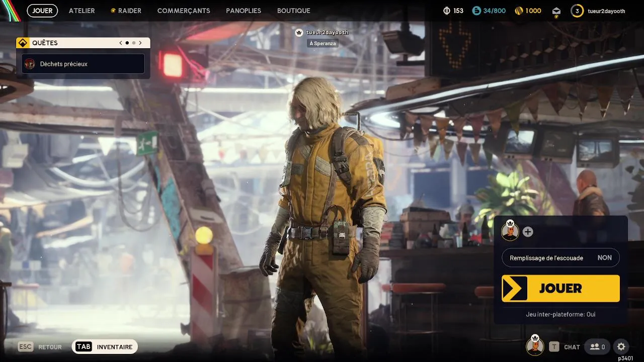
Task: Open the RAIDER tab
Action: pyautogui.click(x=126, y=11)
